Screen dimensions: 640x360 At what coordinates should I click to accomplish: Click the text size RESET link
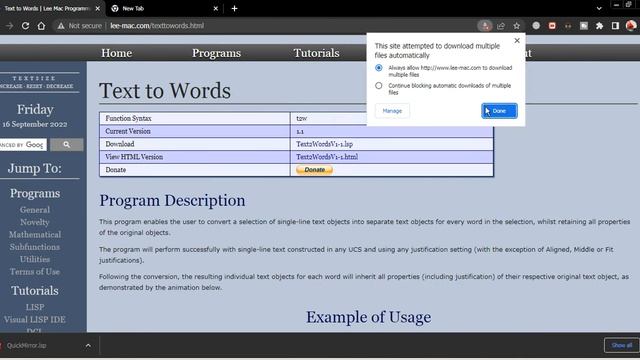[x=34, y=86]
